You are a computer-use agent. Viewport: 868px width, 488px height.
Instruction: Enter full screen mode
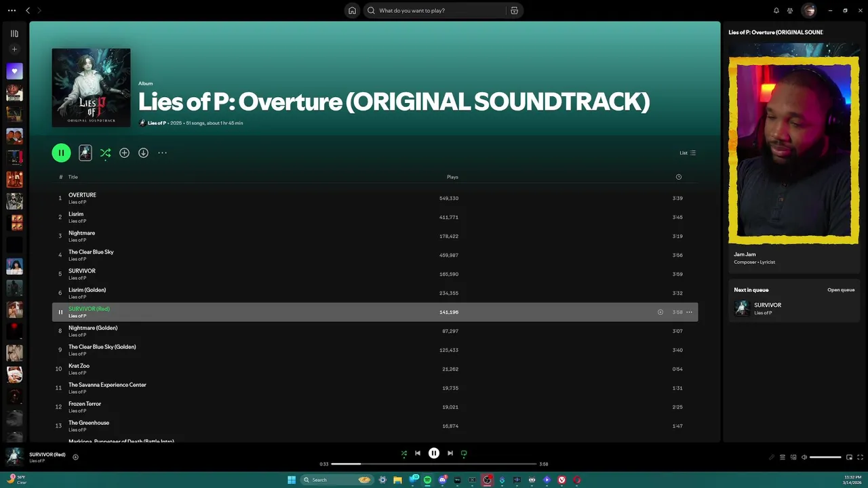coord(860,457)
